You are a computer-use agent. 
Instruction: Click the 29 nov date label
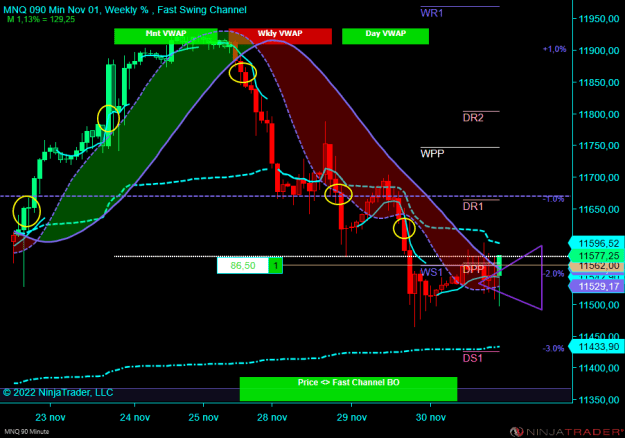point(352,417)
